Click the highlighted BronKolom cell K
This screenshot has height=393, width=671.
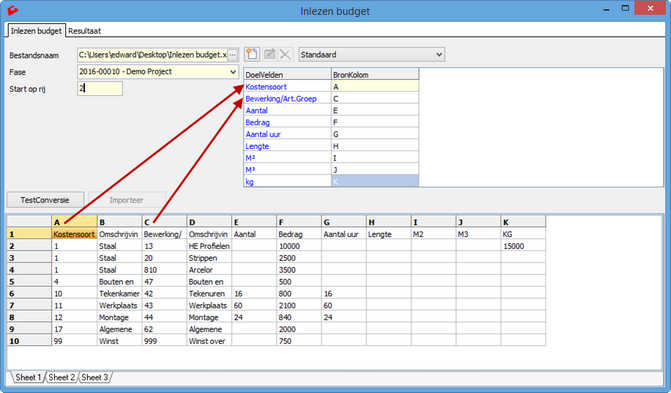pyautogui.click(x=375, y=182)
